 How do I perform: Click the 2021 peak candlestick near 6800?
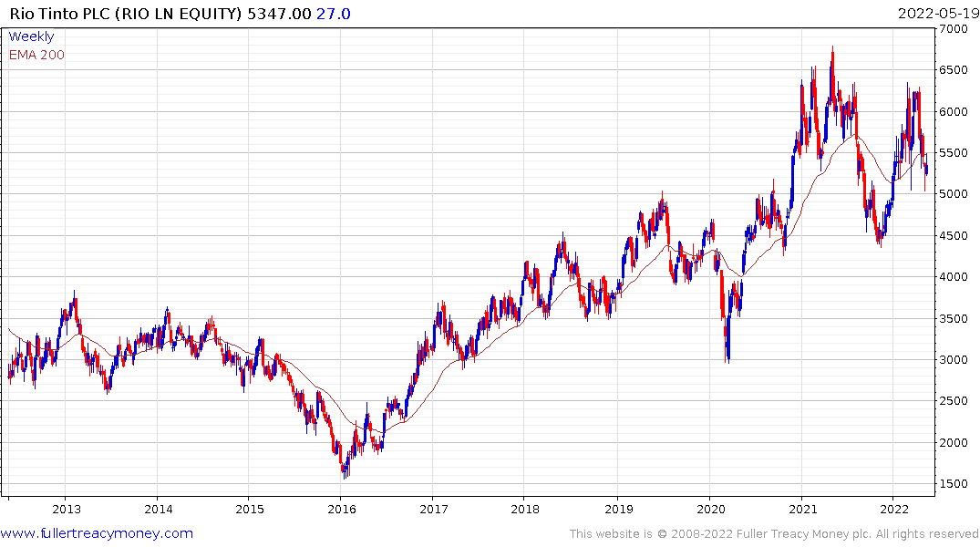pyautogui.click(x=832, y=63)
